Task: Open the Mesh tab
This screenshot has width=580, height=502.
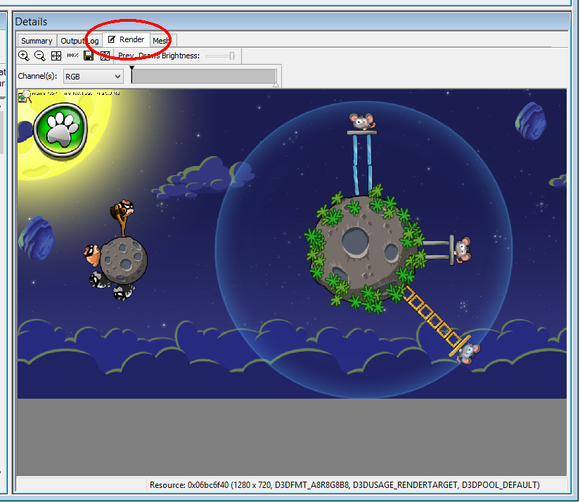Action: coord(161,41)
